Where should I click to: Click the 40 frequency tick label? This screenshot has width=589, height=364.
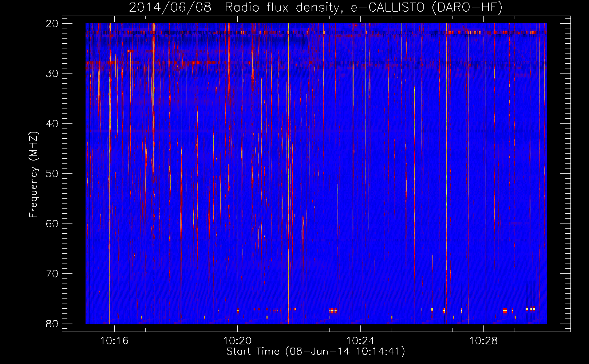pos(52,124)
